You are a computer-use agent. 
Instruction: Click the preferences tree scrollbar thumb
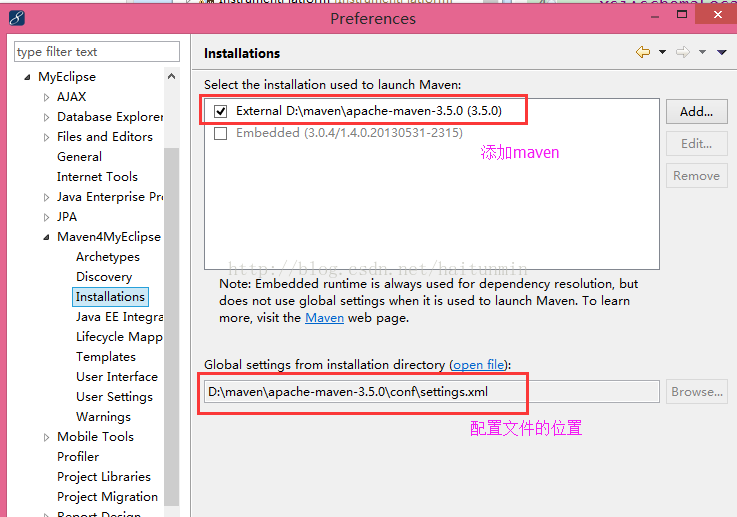tap(172, 327)
